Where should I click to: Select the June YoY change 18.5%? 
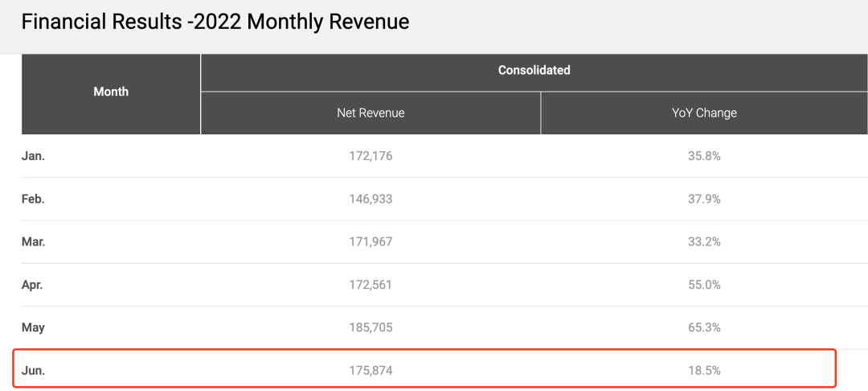[x=704, y=370]
